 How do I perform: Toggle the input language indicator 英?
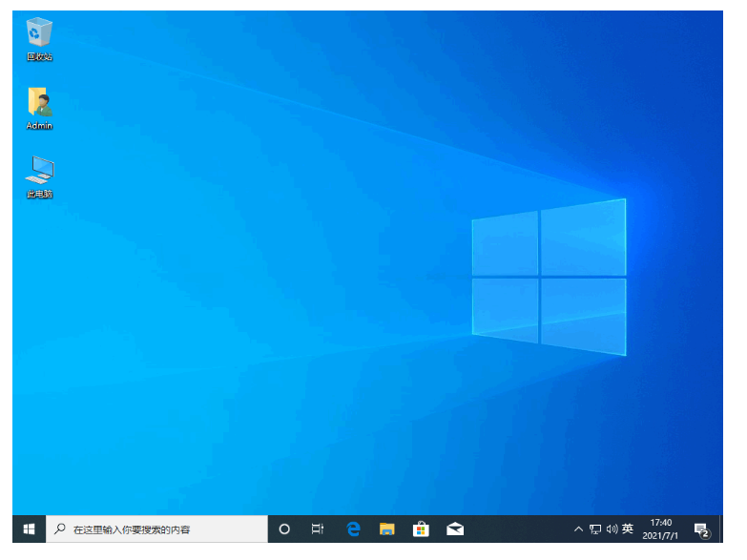tap(628, 529)
